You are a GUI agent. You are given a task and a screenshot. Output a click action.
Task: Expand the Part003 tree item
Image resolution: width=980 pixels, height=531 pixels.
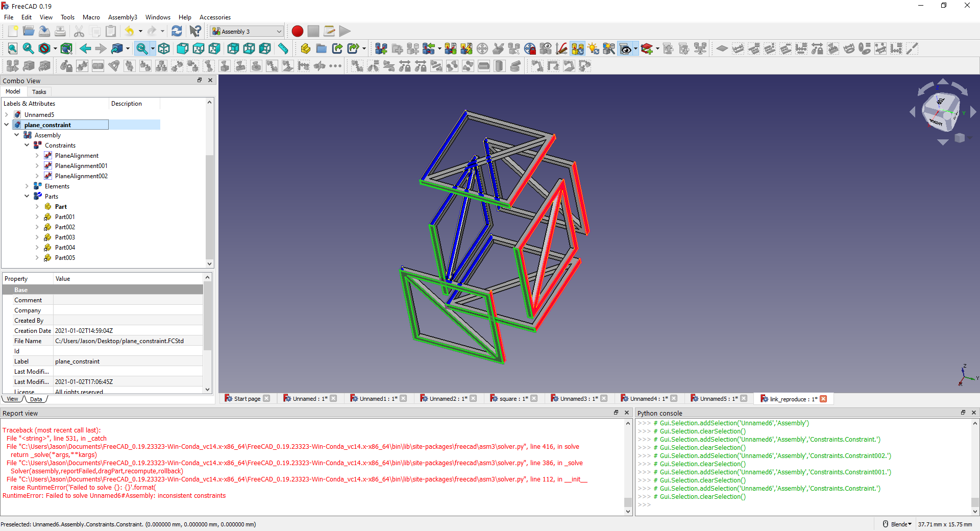(36, 237)
